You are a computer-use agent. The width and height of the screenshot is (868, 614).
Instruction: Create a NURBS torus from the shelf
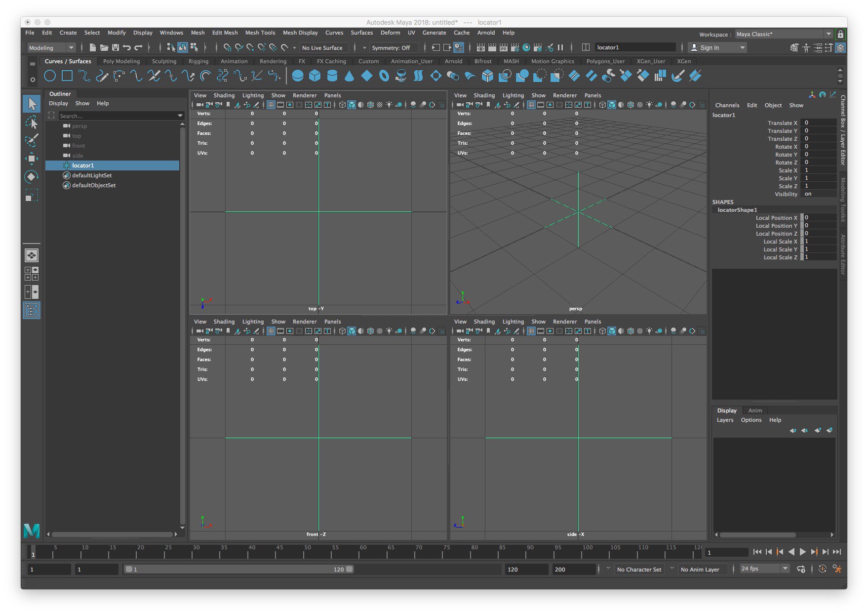coord(384,76)
